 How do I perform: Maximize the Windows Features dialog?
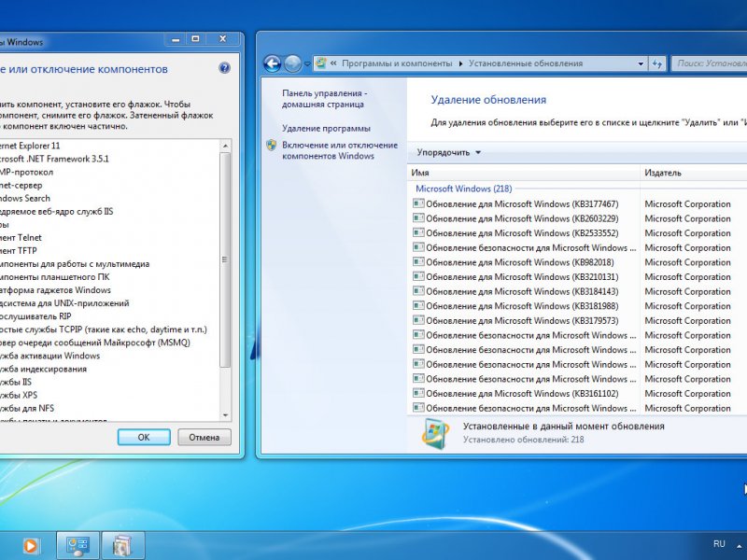coord(195,39)
